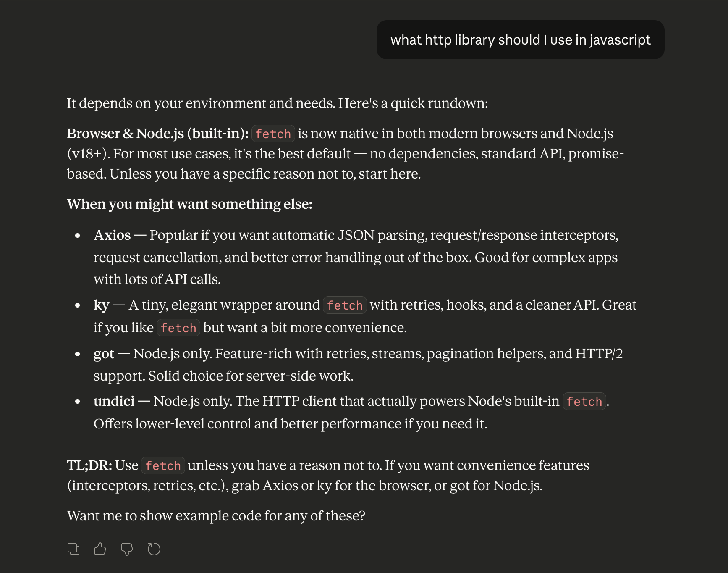The image size is (728, 573).
Task: Click the bold "got" library name
Action: tap(104, 354)
